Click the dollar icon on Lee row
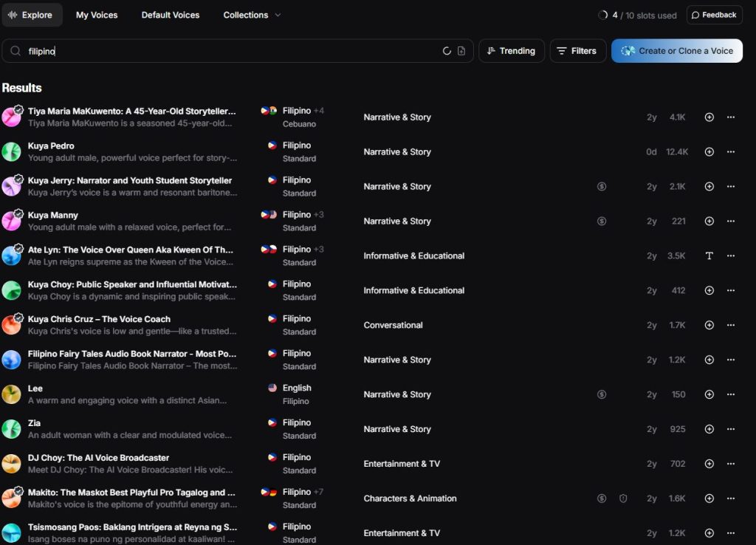This screenshot has height=545, width=756. click(x=602, y=394)
